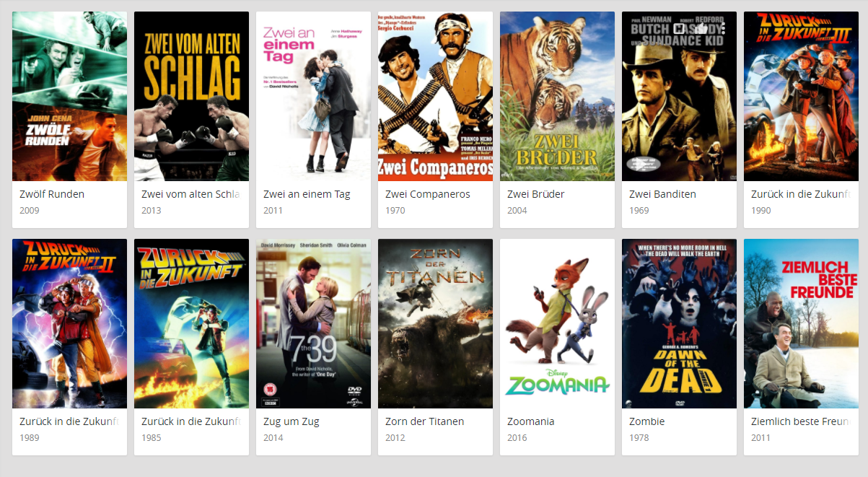Click the Zombie title below the poster
868x477 pixels.
tap(647, 421)
